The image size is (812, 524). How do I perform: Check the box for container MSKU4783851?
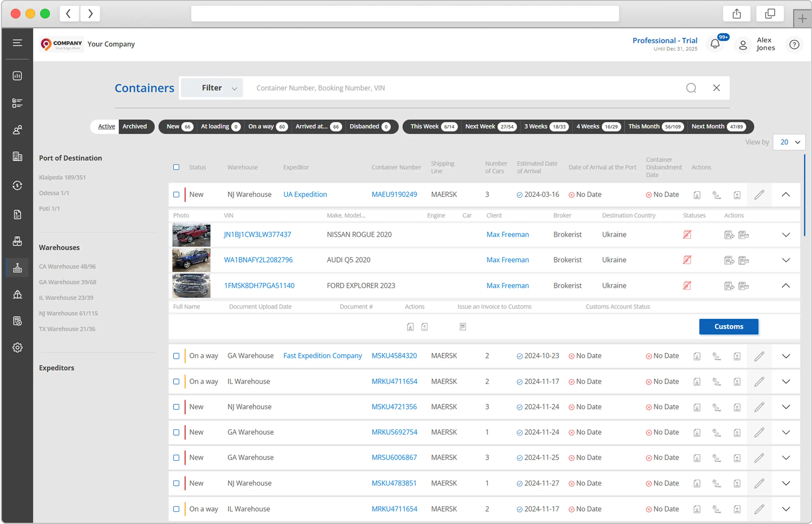coord(176,483)
